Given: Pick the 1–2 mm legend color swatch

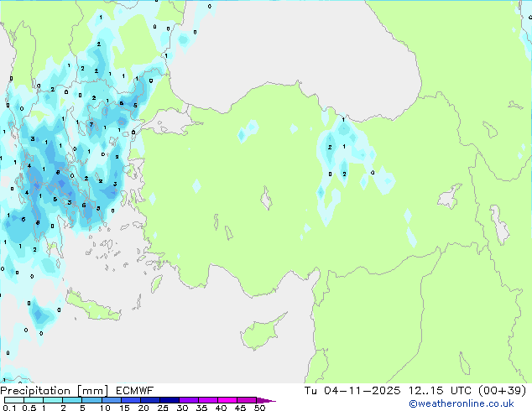Looking at the screenshot, I should [x=53, y=400].
